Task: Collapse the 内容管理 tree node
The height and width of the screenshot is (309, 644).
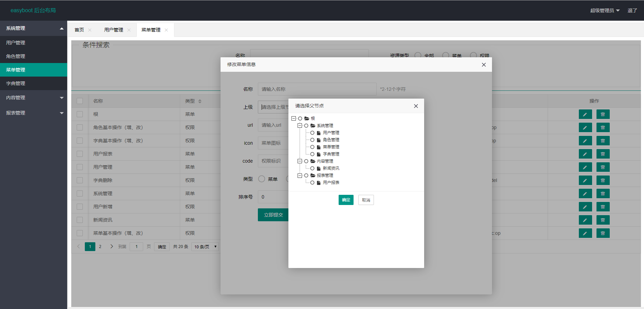Action: pyautogui.click(x=300, y=161)
